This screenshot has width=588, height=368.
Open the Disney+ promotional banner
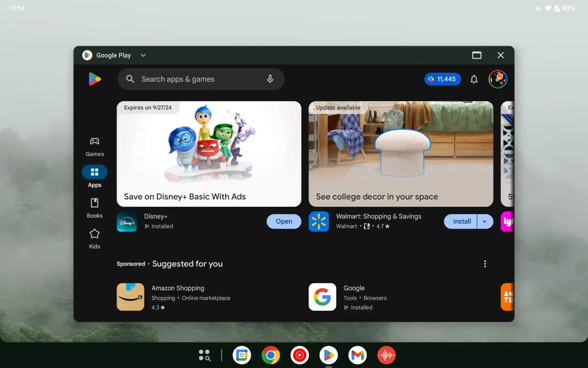point(209,153)
